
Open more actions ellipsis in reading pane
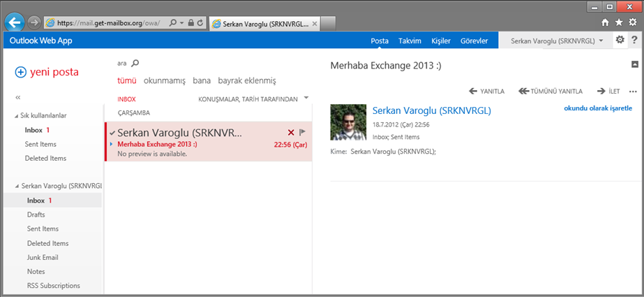tap(633, 92)
